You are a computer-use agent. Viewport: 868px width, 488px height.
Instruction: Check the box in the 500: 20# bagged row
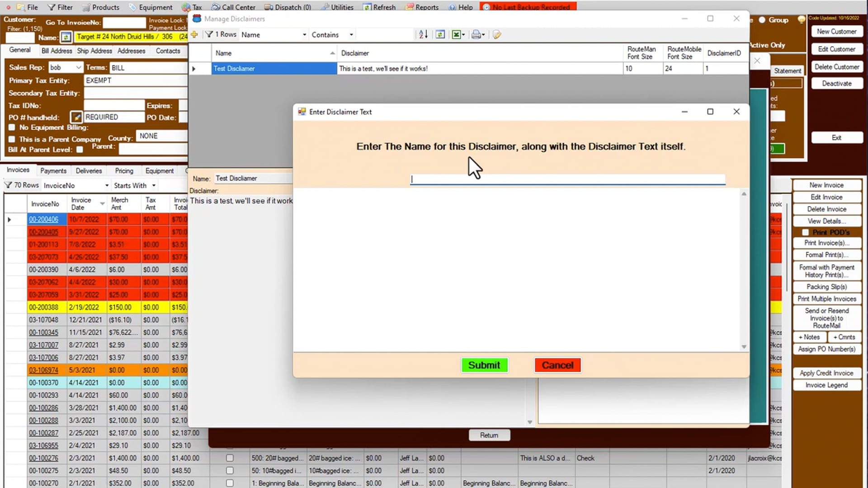coord(230,458)
